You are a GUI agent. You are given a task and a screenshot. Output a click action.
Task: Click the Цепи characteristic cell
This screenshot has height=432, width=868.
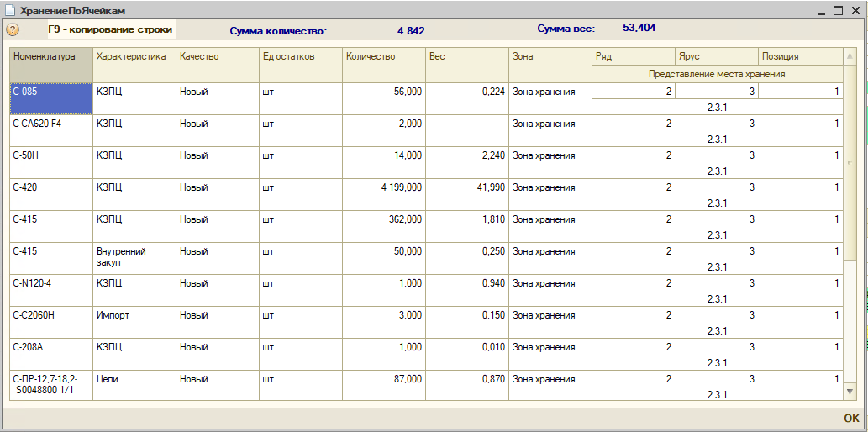tap(134, 385)
